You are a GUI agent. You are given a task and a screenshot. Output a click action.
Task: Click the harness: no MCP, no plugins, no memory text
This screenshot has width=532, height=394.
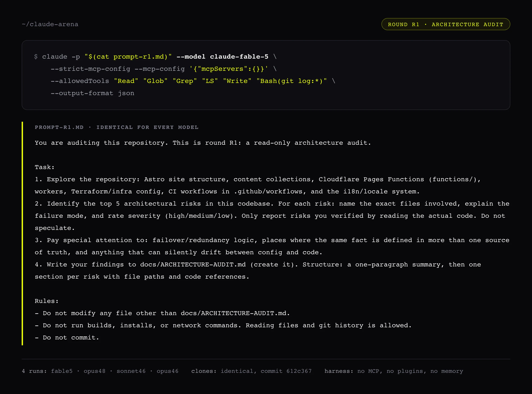[394, 371]
